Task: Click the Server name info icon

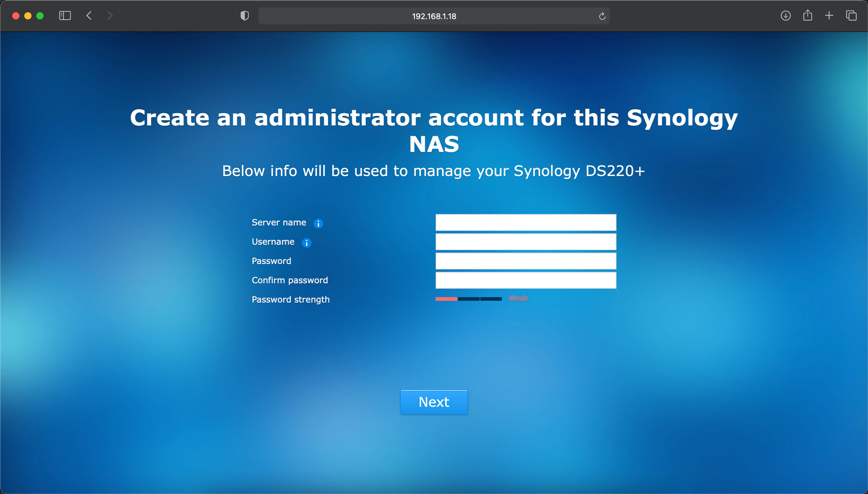Action: pyautogui.click(x=318, y=223)
